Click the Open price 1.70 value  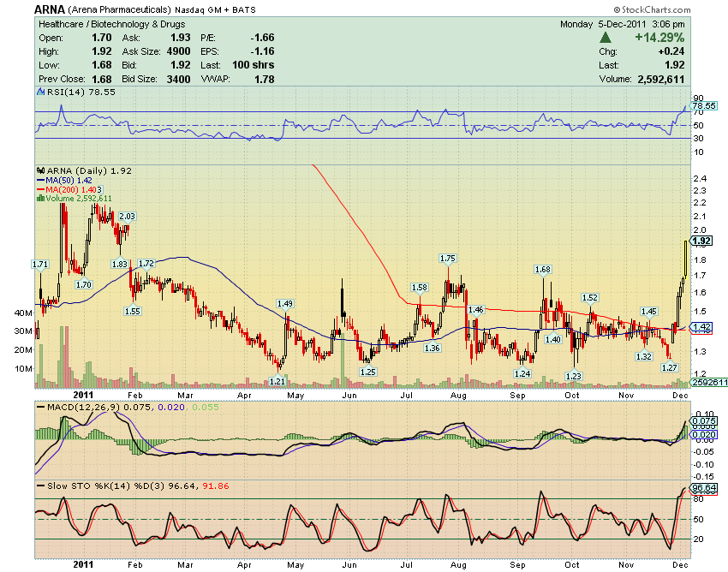tap(102, 38)
